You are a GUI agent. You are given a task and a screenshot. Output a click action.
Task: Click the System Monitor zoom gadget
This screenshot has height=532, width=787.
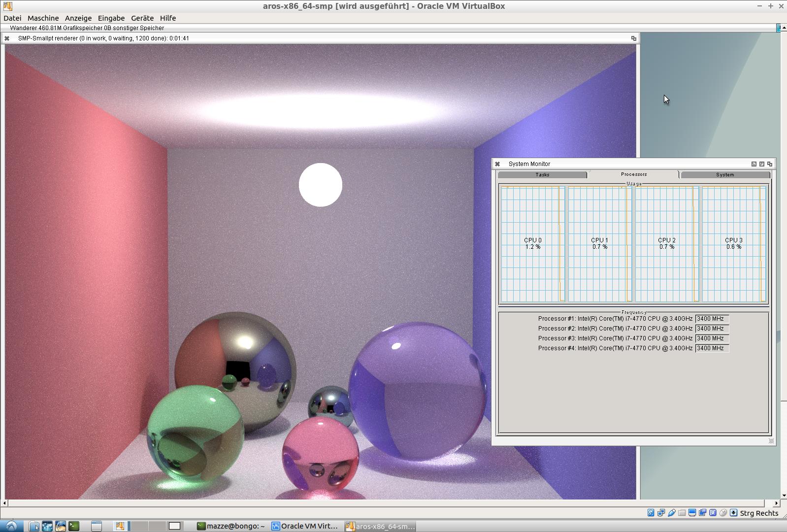coord(762,164)
